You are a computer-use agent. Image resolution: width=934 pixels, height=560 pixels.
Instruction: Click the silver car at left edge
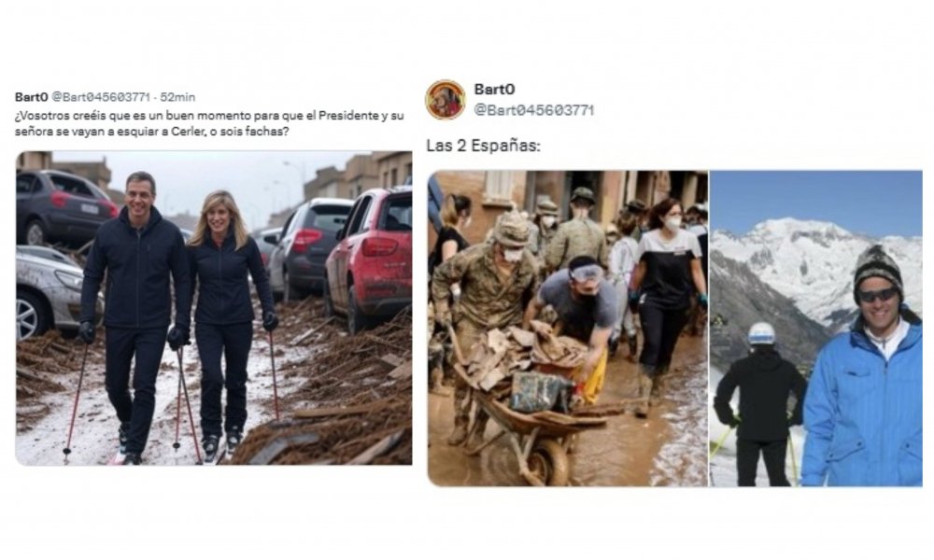point(47,289)
